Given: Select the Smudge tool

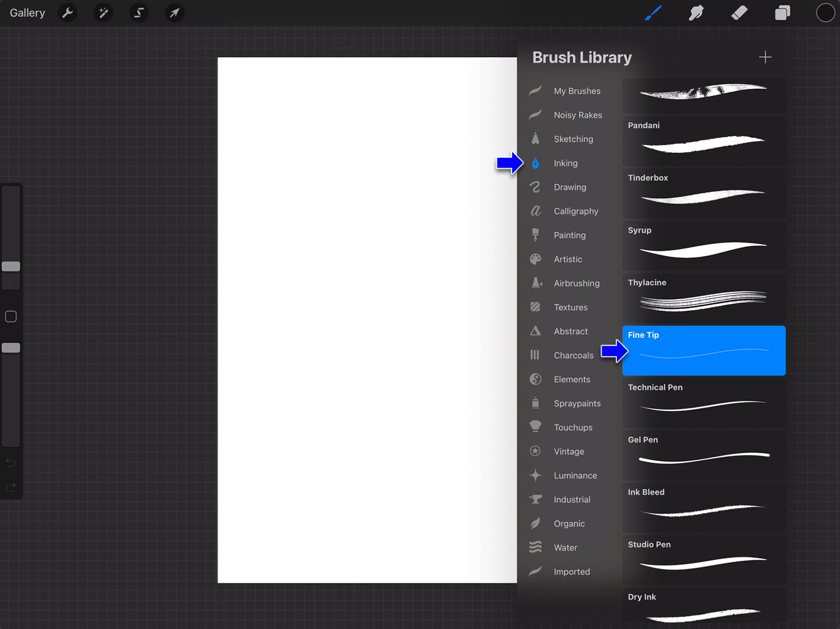Looking at the screenshot, I should (x=696, y=13).
